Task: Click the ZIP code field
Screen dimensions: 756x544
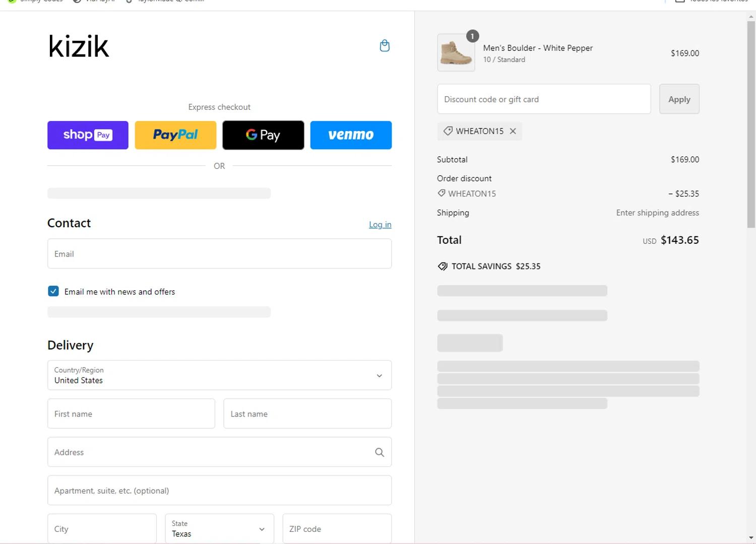Action: click(337, 528)
